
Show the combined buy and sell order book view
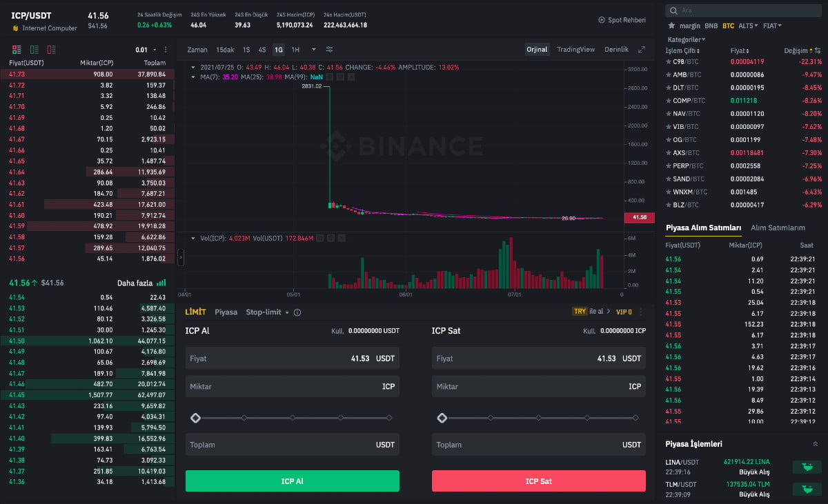17,50
